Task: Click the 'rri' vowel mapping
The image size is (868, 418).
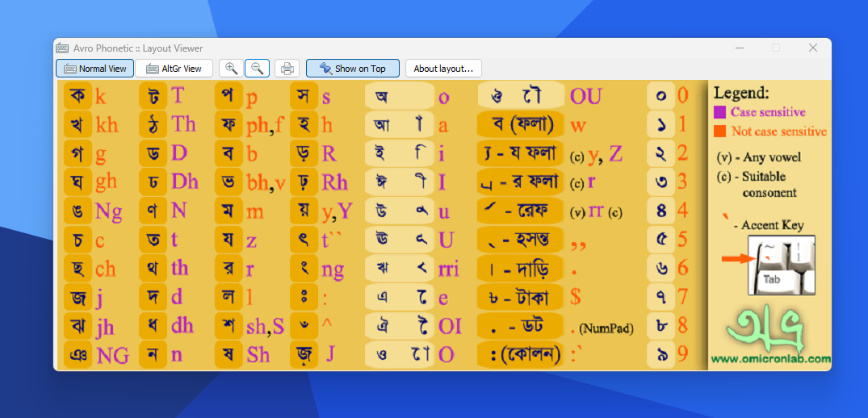Action: (x=448, y=269)
